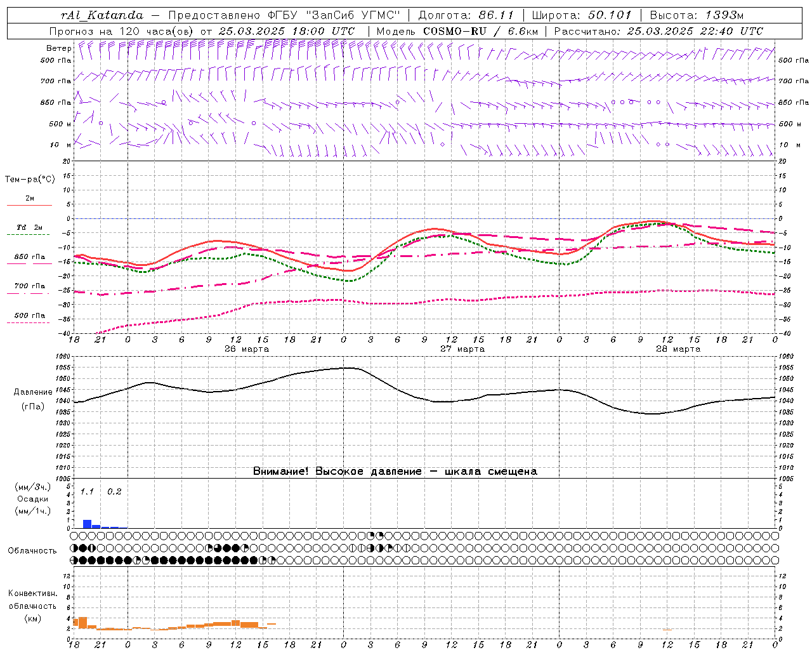
Task: Click the 'Осадки' precipitation label
Action: (x=32, y=499)
